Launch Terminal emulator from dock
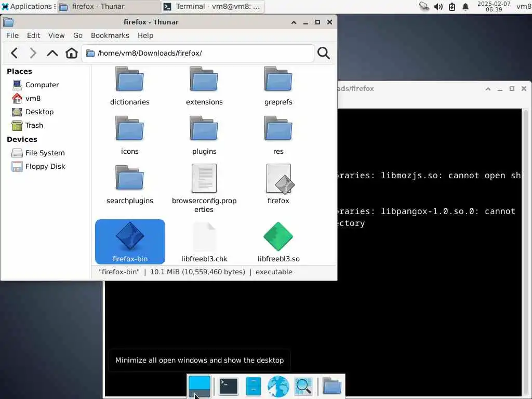 [x=229, y=386]
